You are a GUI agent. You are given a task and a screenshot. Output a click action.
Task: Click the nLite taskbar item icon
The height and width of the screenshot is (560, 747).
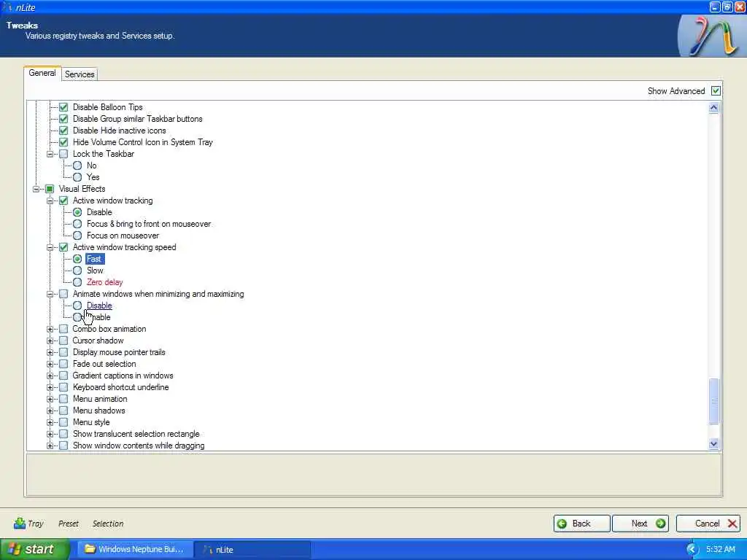click(x=208, y=550)
